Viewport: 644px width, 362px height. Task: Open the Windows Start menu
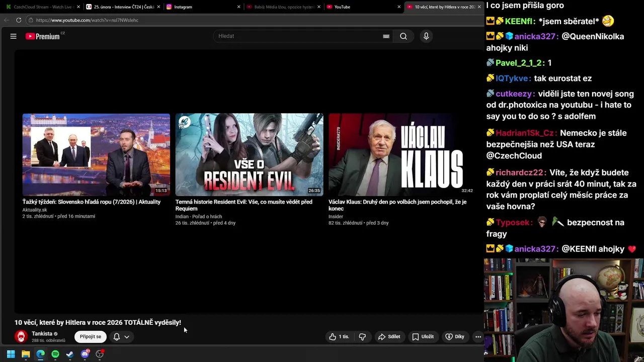[x=11, y=354]
